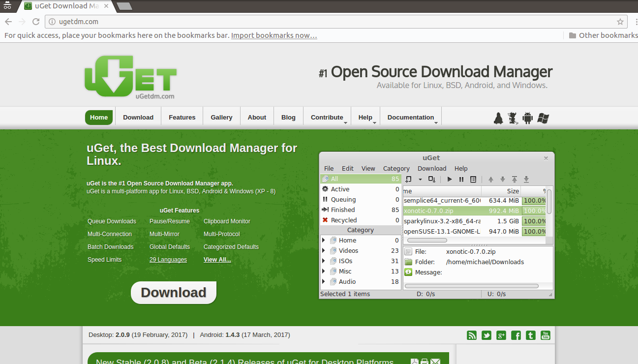Open the Twitter bird icon
Image resolution: width=638 pixels, height=364 pixels.
pyautogui.click(x=486, y=335)
